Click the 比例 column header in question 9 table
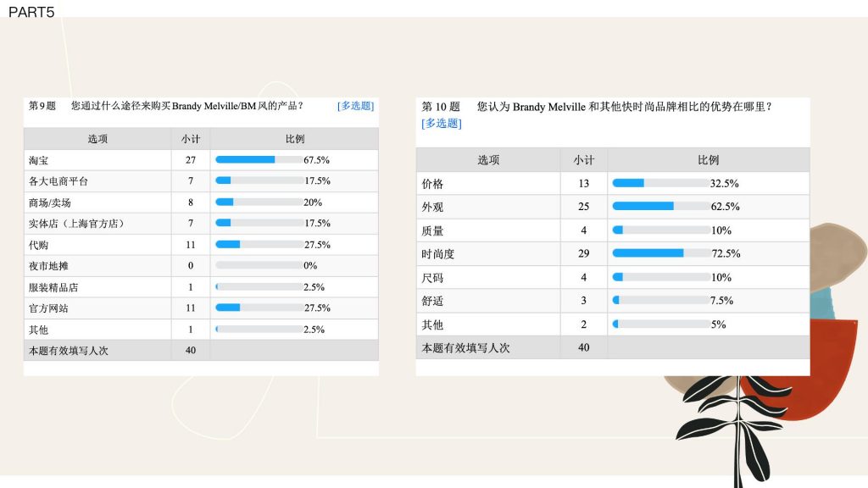The height and width of the screenshot is (488, 868). pos(294,139)
